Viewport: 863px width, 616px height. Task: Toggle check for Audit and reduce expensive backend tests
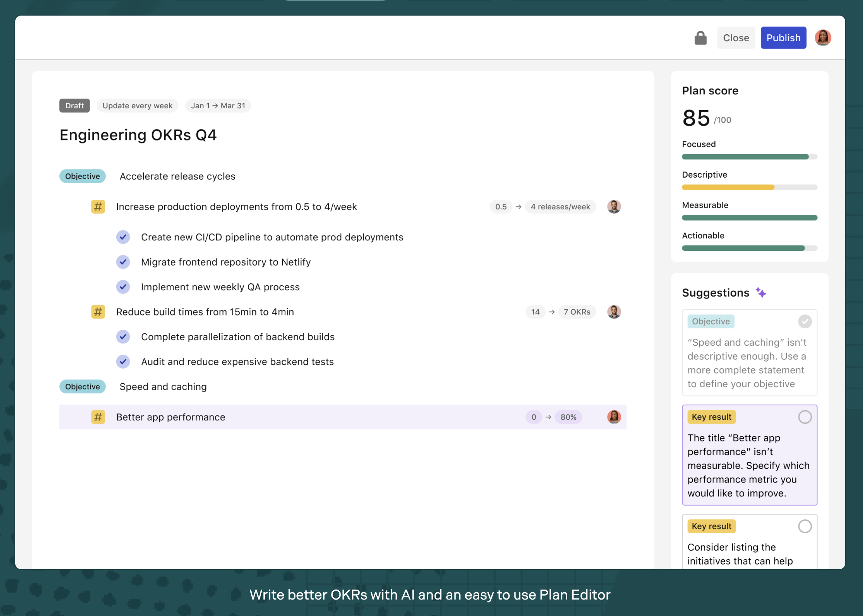(x=123, y=362)
